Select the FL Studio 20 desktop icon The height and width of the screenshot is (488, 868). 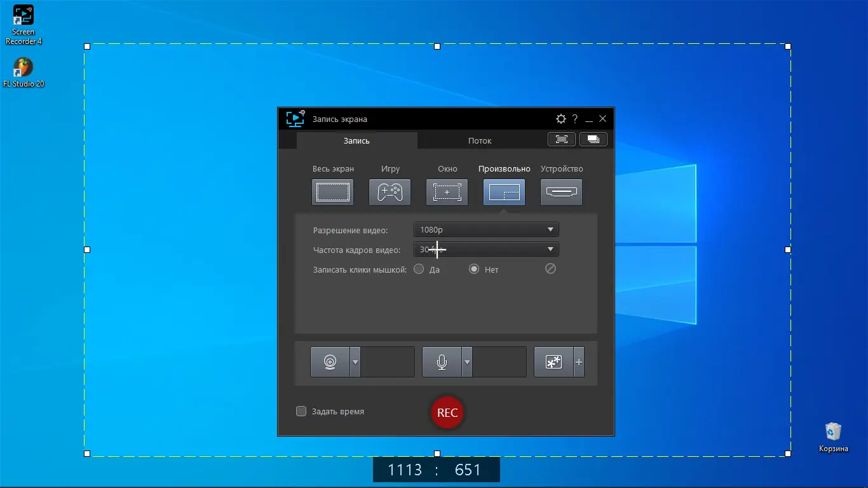coord(24,73)
